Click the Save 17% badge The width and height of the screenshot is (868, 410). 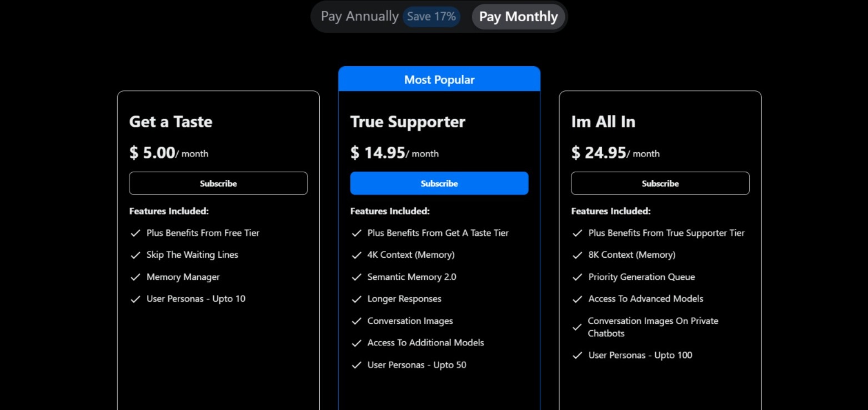(431, 17)
